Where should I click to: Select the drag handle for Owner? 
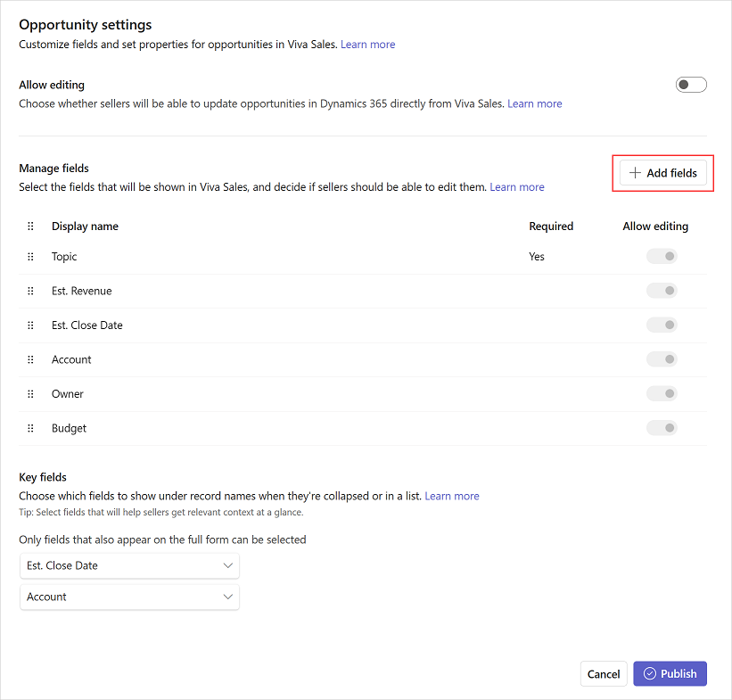tap(30, 393)
